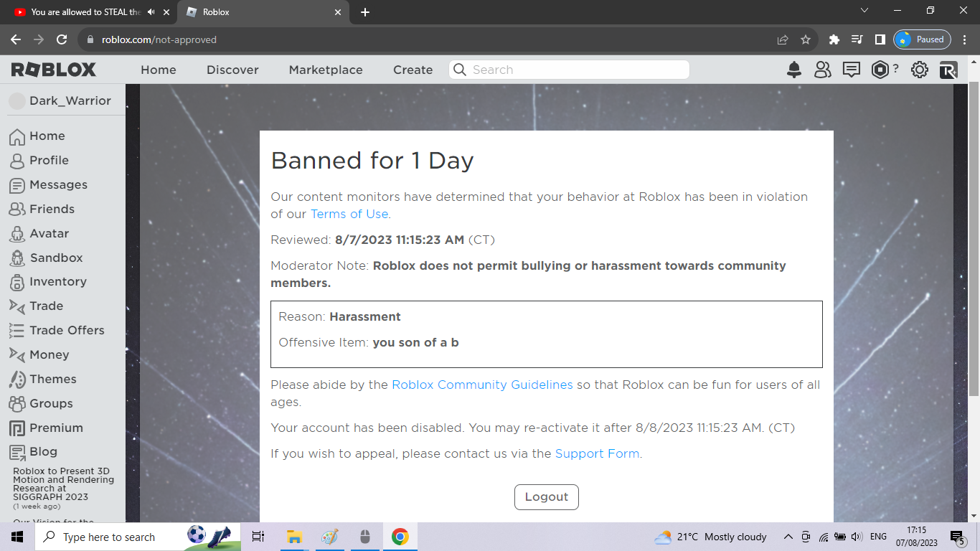The height and width of the screenshot is (551, 980).
Task: Click the browser back arrow
Action: pos(16,39)
